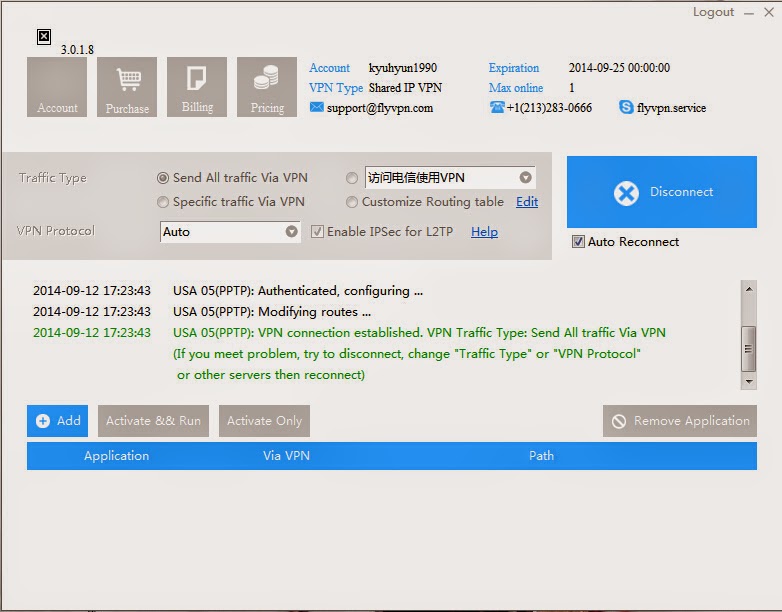Viewport: 782px width, 612px height.
Task: Open the Account section button
Action: coord(57,87)
